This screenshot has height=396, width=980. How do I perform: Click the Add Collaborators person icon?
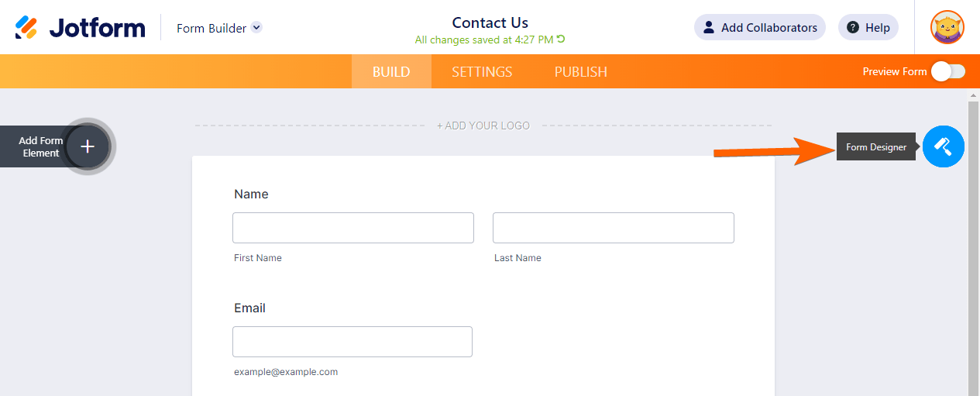point(708,28)
